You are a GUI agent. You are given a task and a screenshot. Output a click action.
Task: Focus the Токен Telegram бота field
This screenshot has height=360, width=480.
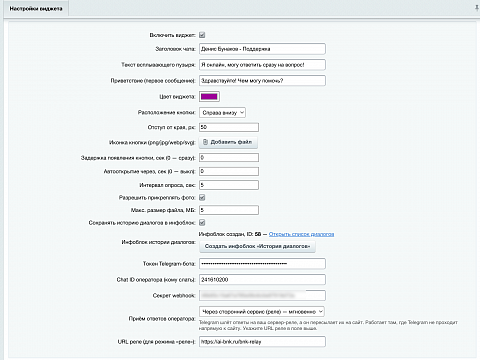[262, 264]
